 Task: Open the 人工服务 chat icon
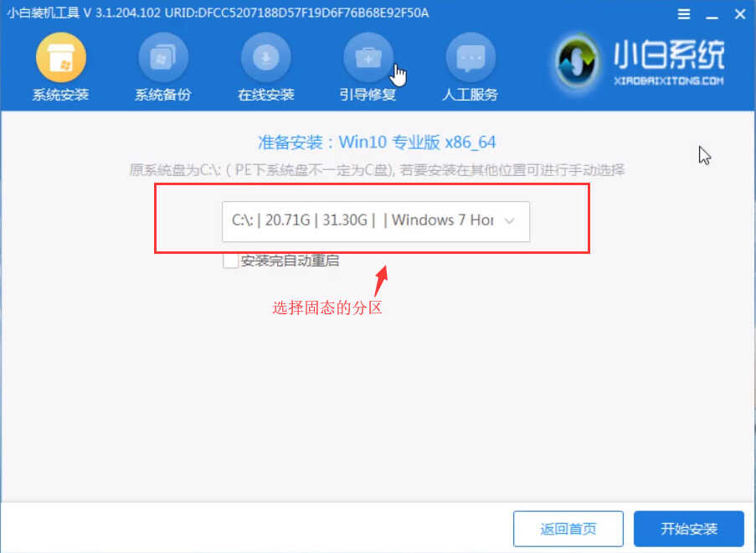tap(471, 57)
